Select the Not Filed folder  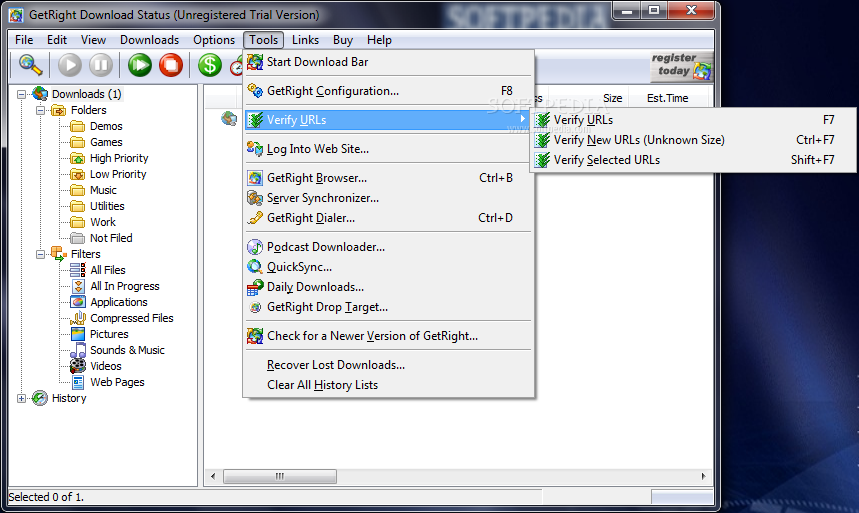coord(111,238)
